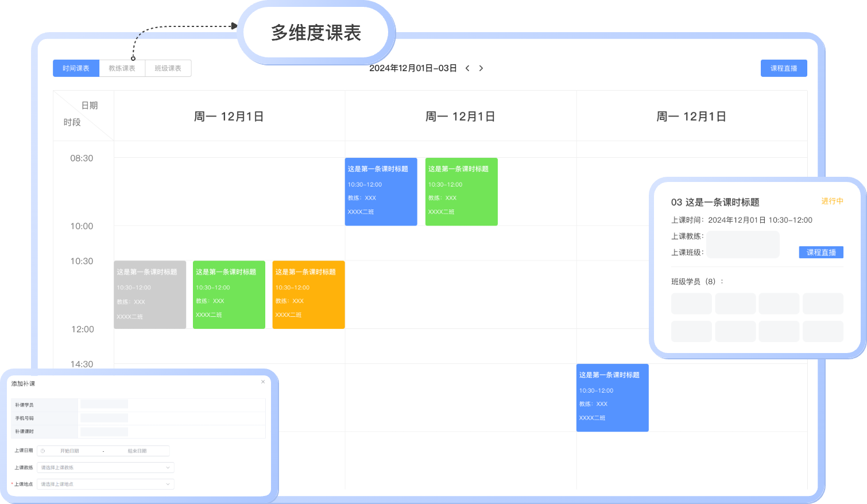The width and height of the screenshot is (867, 504).
Task: Click the 进行中 status label
Action: (x=831, y=201)
